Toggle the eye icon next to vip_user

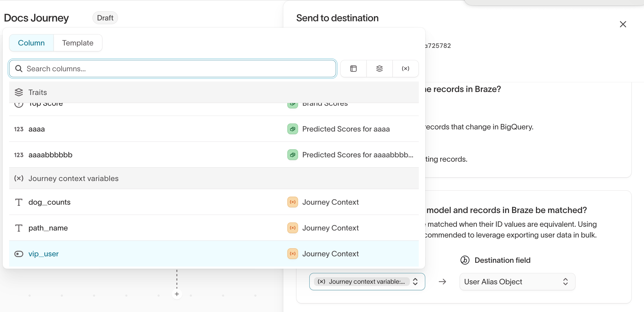[x=19, y=254]
